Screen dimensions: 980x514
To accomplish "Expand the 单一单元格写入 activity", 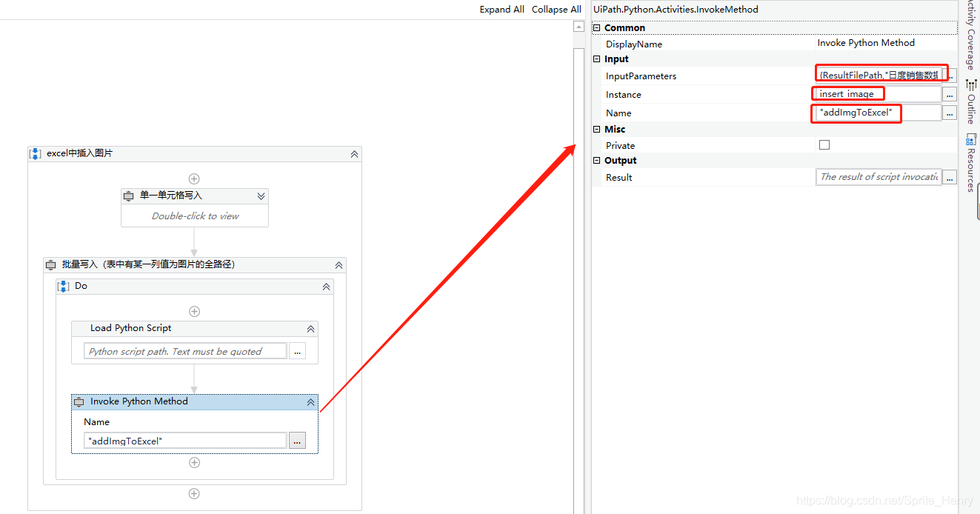I will click(261, 196).
